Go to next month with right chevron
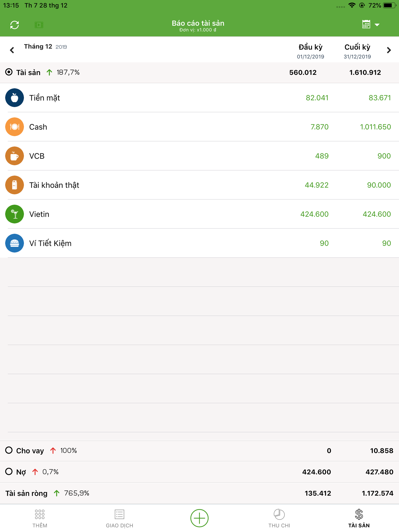 pyautogui.click(x=389, y=50)
